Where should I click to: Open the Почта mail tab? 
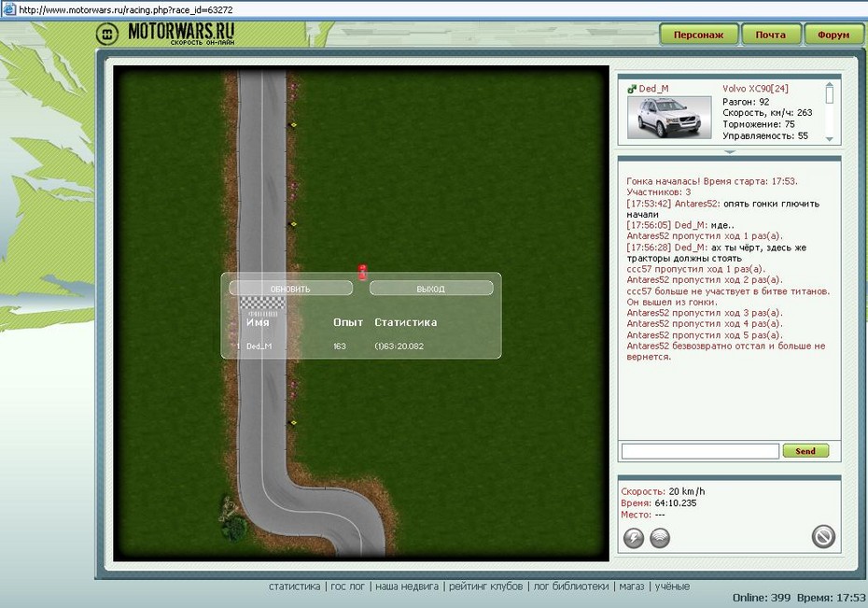click(770, 35)
